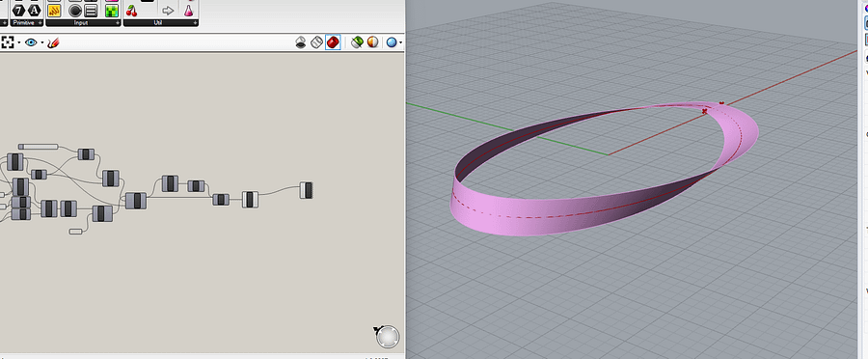Expand the Util group with its plus
The height and width of the screenshot is (359, 868).
tap(196, 23)
